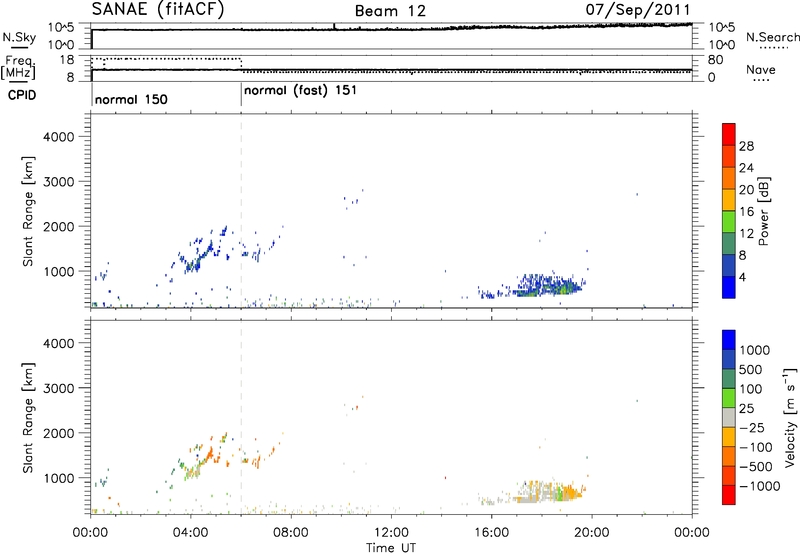Click the '16:00' time tick label
Viewport: 800px width, 554px height.
pos(491,533)
